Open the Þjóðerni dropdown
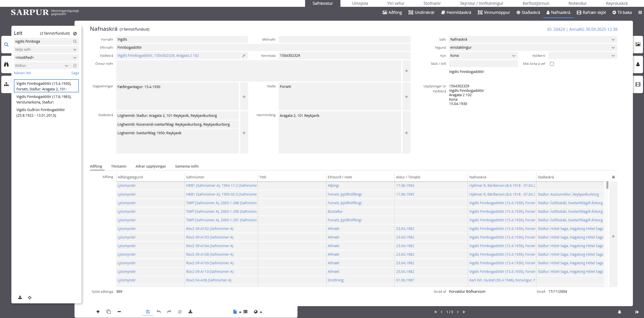The image size is (644, 318). coord(582,56)
